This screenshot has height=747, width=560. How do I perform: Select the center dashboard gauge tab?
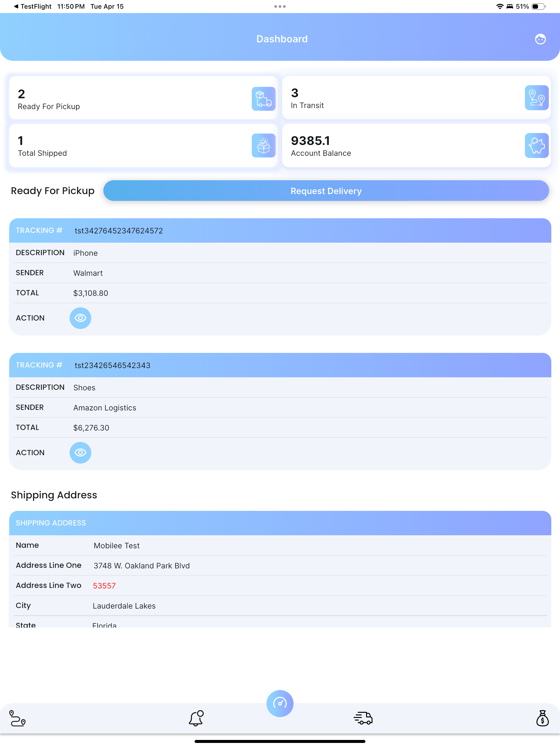point(280,704)
